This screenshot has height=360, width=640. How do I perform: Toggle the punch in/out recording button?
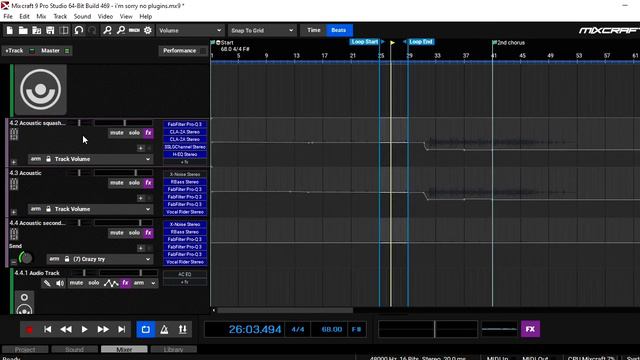click(x=182, y=329)
